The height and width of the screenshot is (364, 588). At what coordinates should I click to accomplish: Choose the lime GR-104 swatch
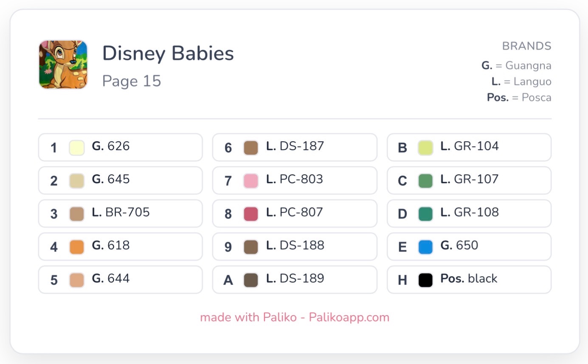click(425, 148)
